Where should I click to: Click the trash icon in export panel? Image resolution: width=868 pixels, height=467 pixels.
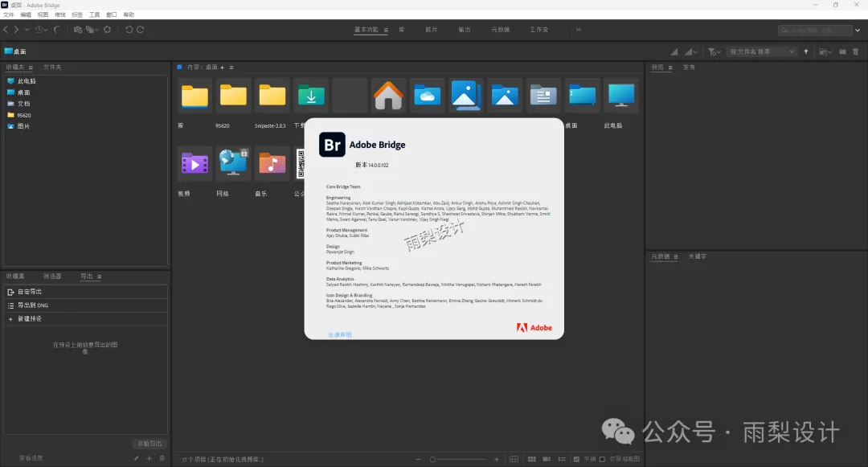pos(162,458)
